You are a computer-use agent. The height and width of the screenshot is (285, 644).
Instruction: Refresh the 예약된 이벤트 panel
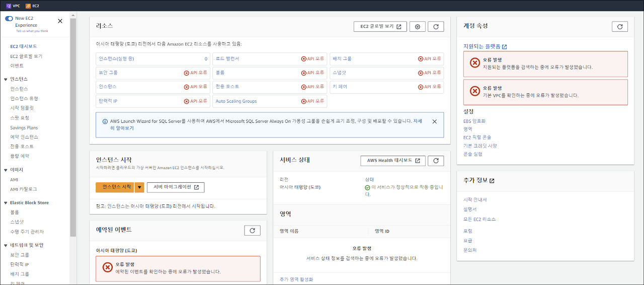point(252,230)
